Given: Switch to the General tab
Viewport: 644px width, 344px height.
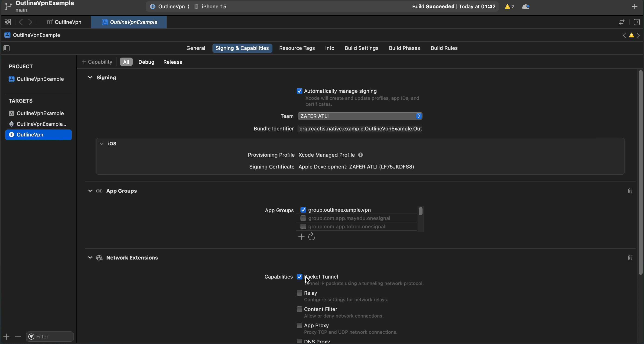Looking at the screenshot, I should [195, 48].
